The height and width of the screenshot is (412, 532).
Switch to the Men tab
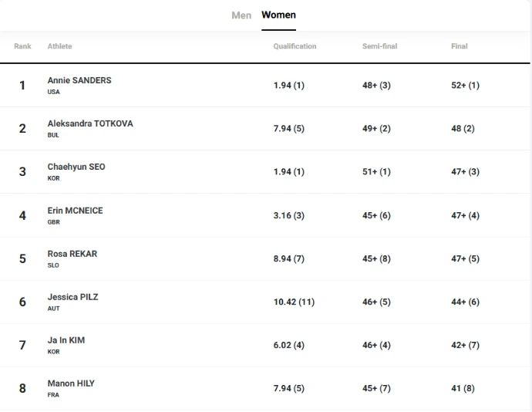click(x=241, y=15)
